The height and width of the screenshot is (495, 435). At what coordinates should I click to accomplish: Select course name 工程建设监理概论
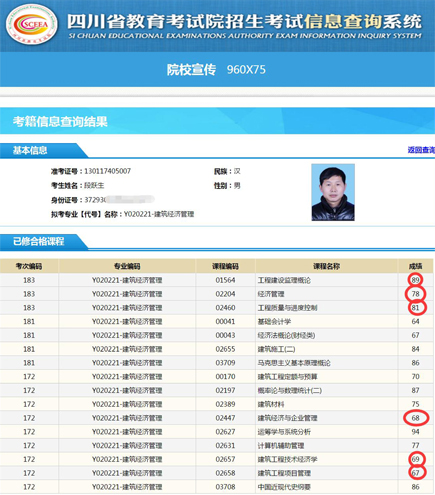coord(284,280)
